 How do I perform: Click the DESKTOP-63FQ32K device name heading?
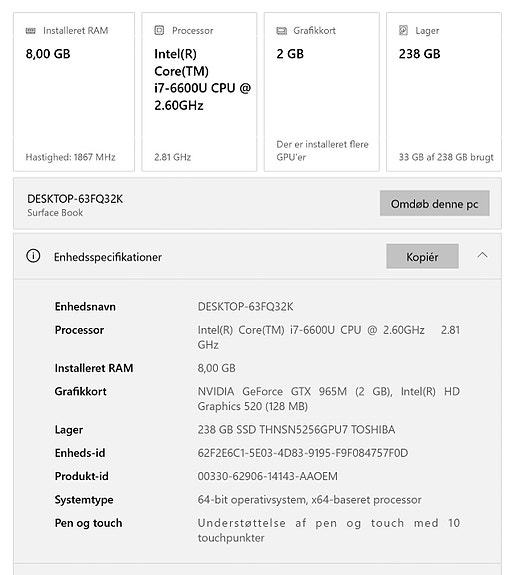75,199
